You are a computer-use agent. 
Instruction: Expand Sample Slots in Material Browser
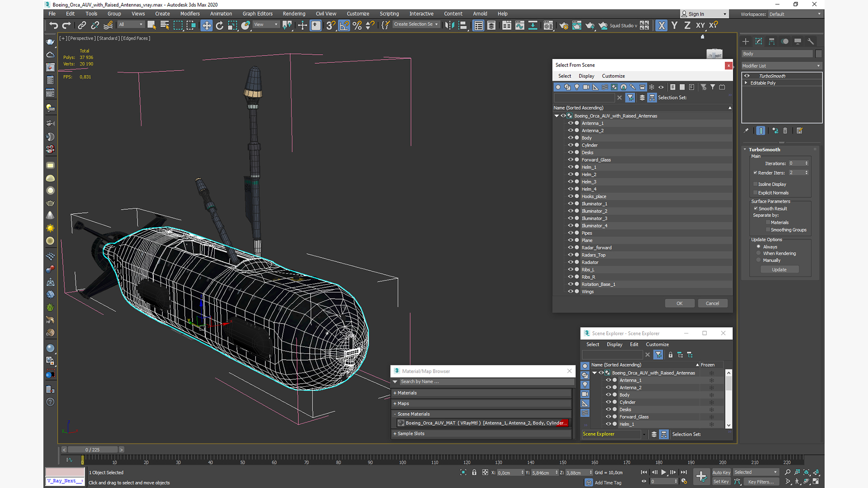(x=482, y=434)
